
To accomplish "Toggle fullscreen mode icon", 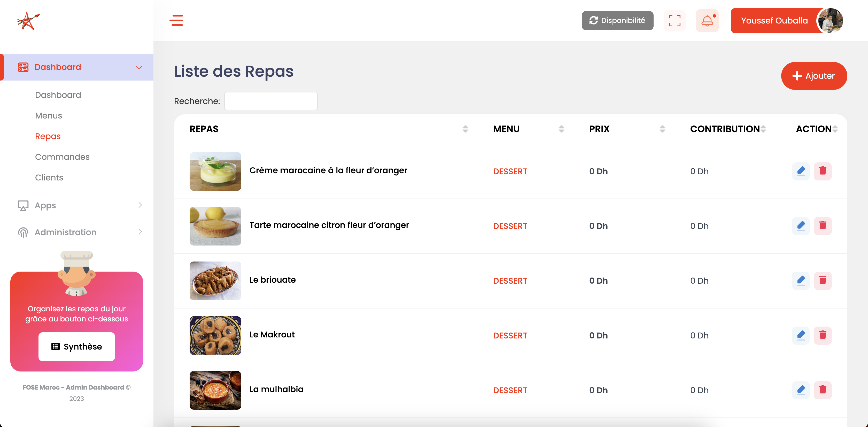I will click(x=675, y=21).
